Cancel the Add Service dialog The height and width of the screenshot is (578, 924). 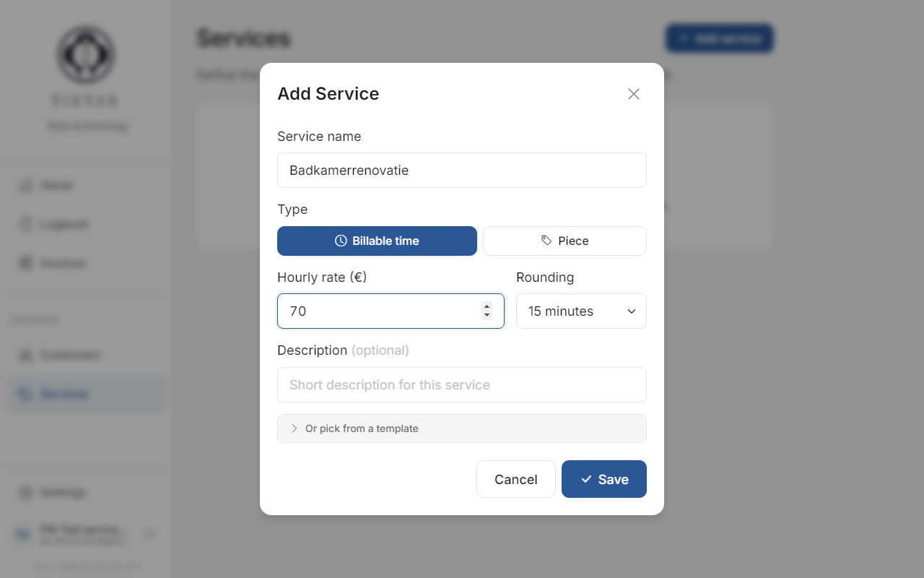pos(515,479)
